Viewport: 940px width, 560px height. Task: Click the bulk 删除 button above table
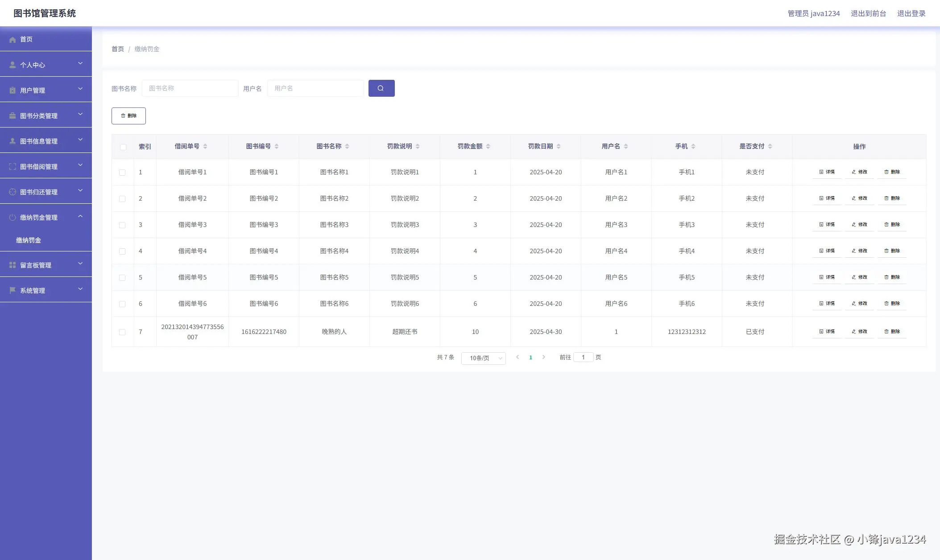coord(128,116)
